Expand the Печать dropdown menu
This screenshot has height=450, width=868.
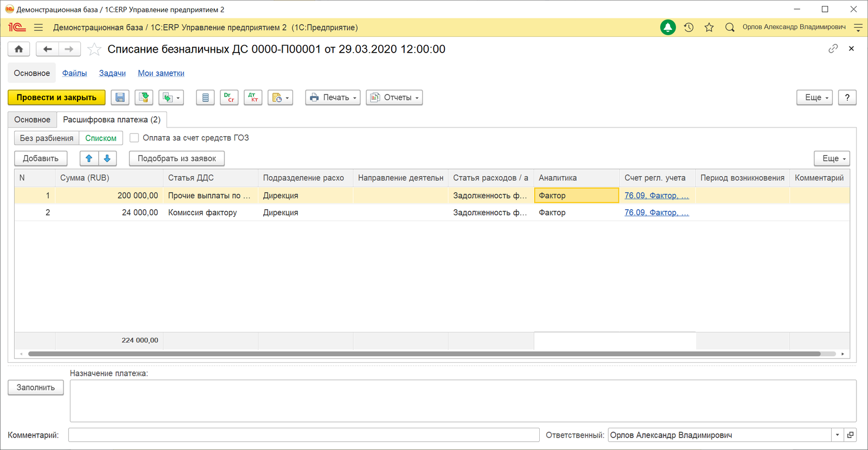333,98
